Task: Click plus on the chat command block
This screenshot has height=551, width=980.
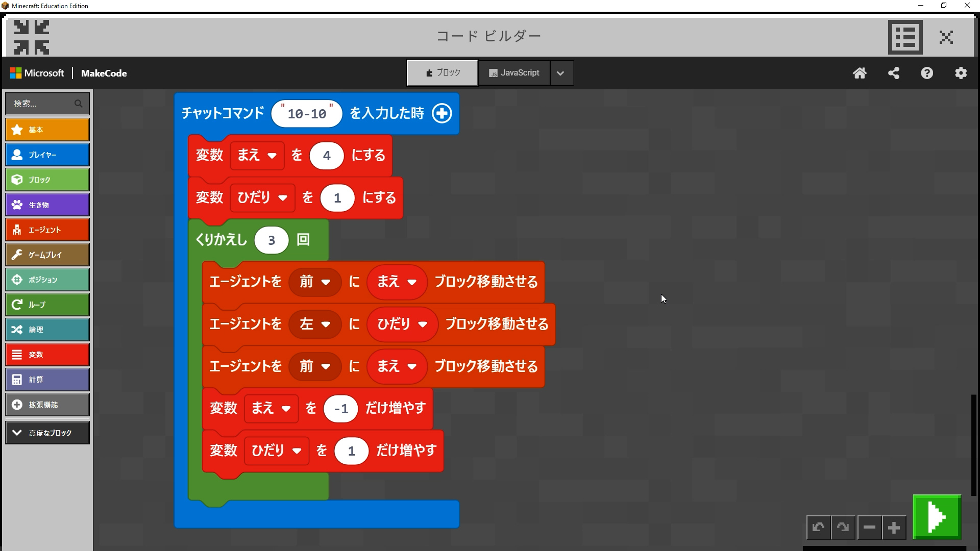Action: pos(442,113)
